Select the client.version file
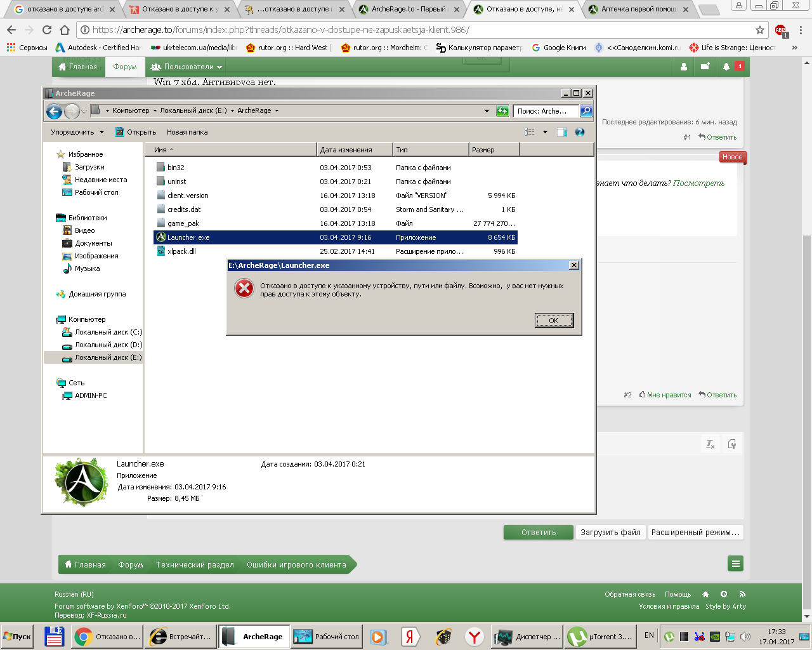 (188, 196)
